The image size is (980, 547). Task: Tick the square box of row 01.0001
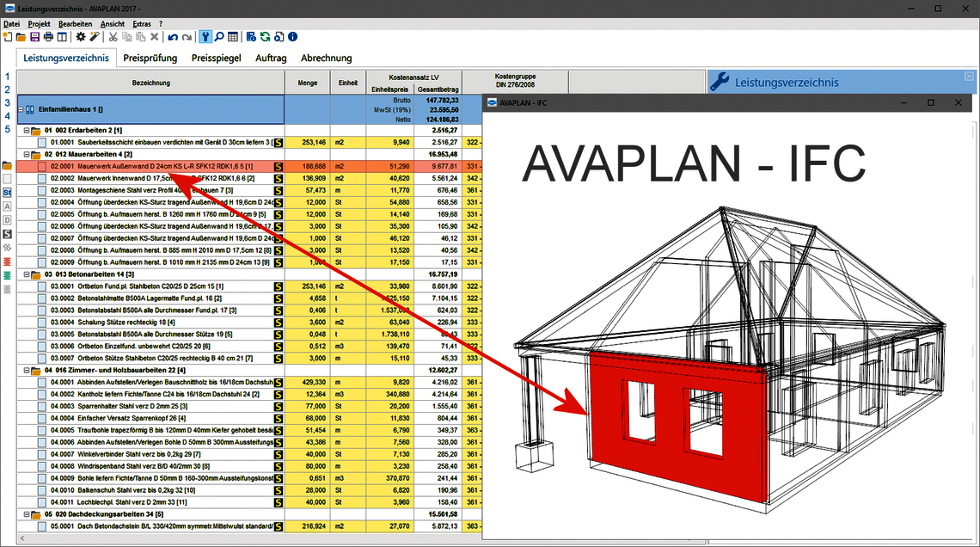[x=42, y=143]
